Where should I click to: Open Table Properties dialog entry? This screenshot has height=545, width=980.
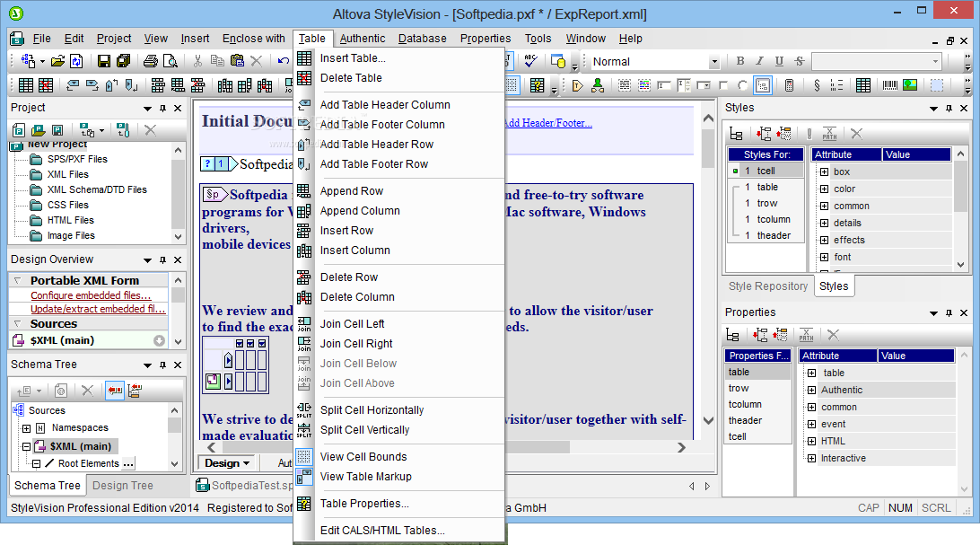364,504
